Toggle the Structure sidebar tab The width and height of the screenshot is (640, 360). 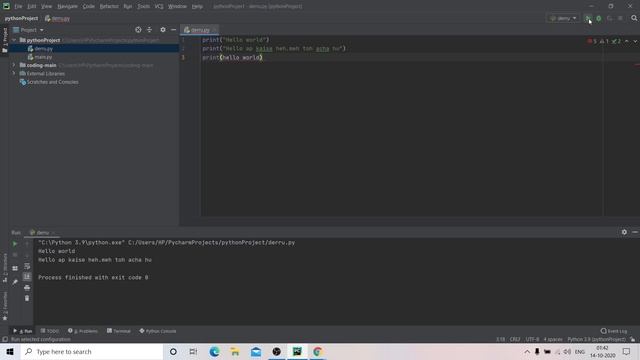coord(4,267)
